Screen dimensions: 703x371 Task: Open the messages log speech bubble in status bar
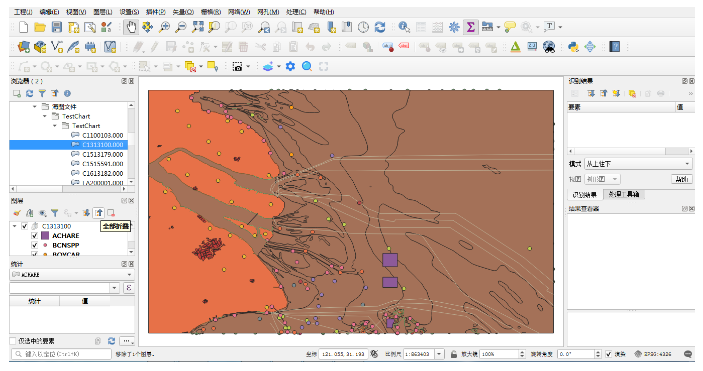[x=688, y=354]
